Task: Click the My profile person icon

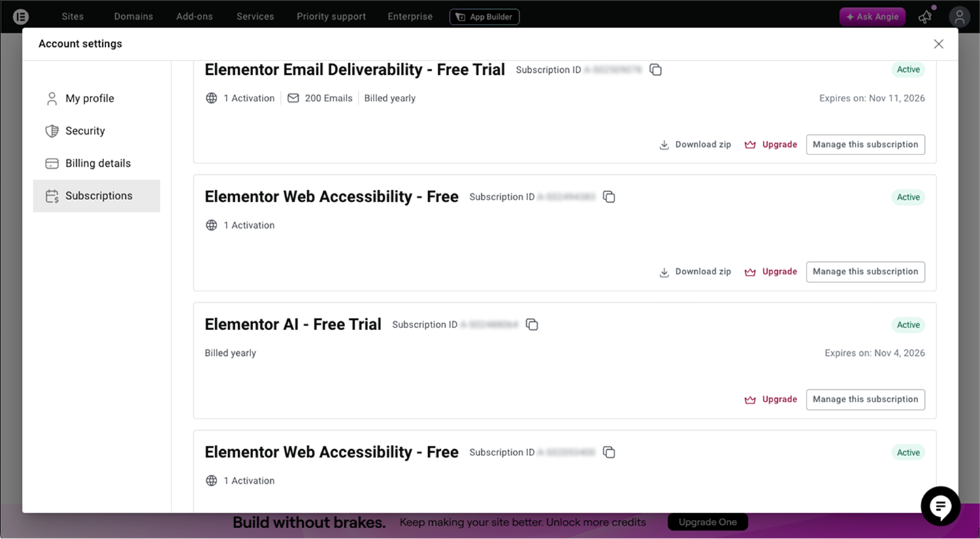Action: pos(52,99)
